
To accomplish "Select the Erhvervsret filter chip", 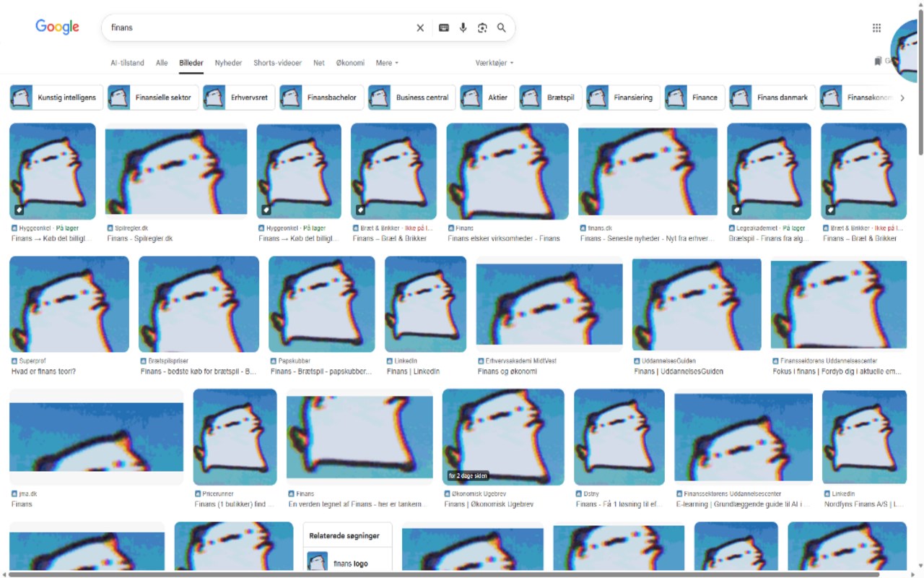I will pyautogui.click(x=239, y=98).
